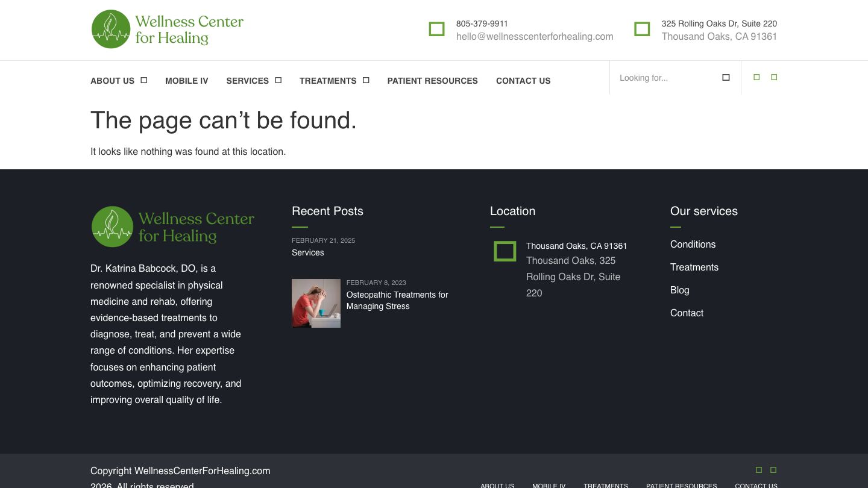Expand the Services dropdown arrow in the menu
Screen dimensions: 868x488
coord(278,80)
